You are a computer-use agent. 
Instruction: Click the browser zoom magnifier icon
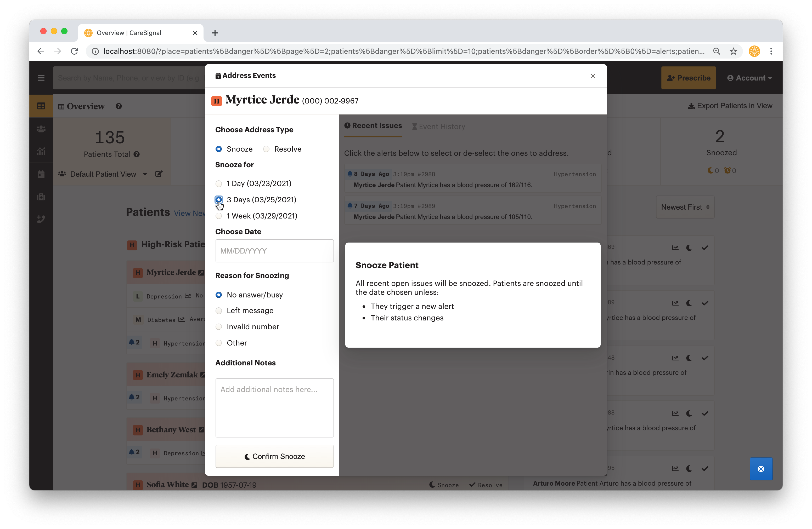tap(717, 51)
